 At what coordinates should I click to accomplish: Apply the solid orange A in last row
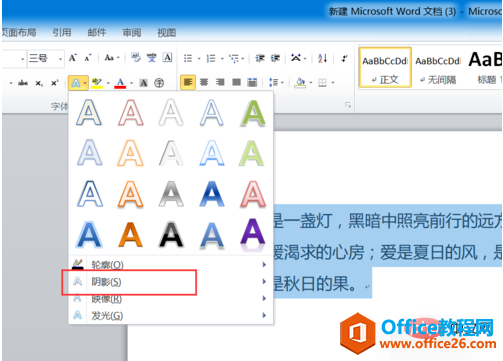(131, 234)
